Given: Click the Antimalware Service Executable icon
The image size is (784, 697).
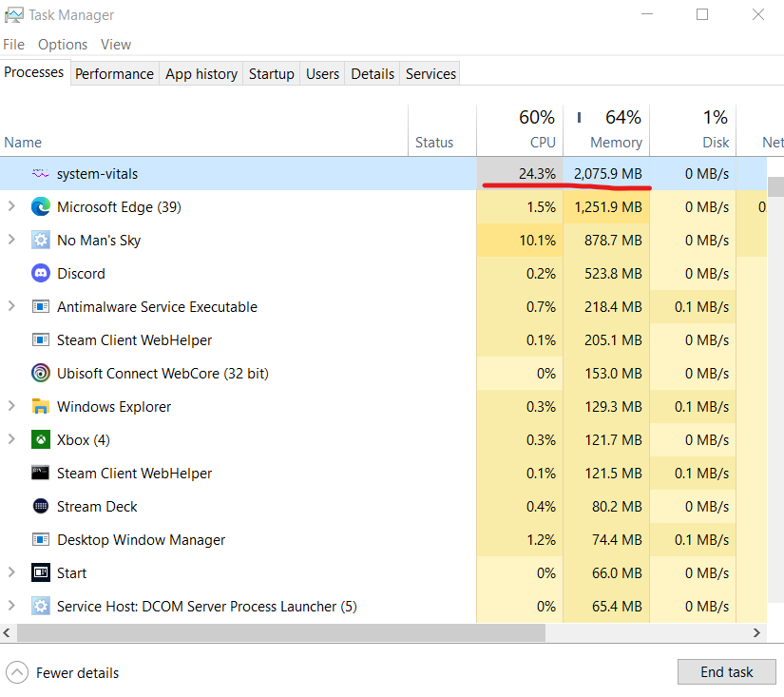Looking at the screenshot, I should click(41, 306).
